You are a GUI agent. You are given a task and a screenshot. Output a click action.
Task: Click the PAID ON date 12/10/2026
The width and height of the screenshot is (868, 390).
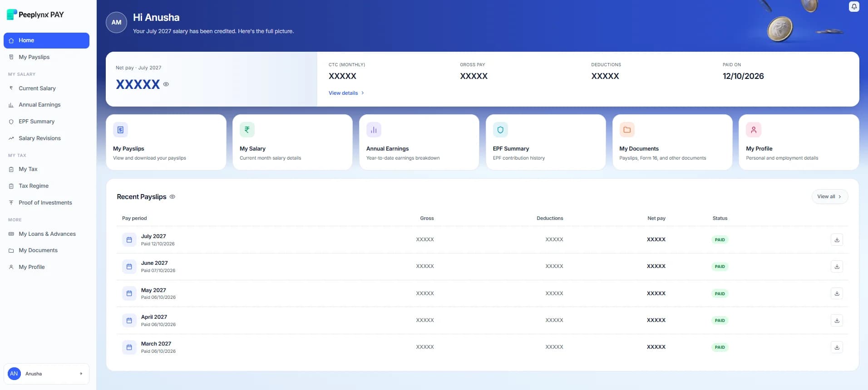(743, 76)
